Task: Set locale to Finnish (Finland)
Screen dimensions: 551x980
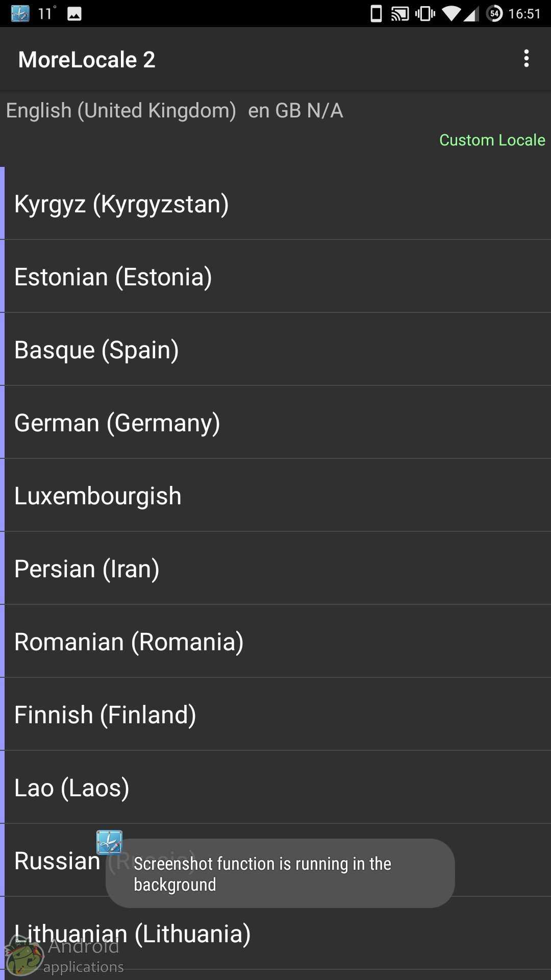Action: tap(275, 715)
